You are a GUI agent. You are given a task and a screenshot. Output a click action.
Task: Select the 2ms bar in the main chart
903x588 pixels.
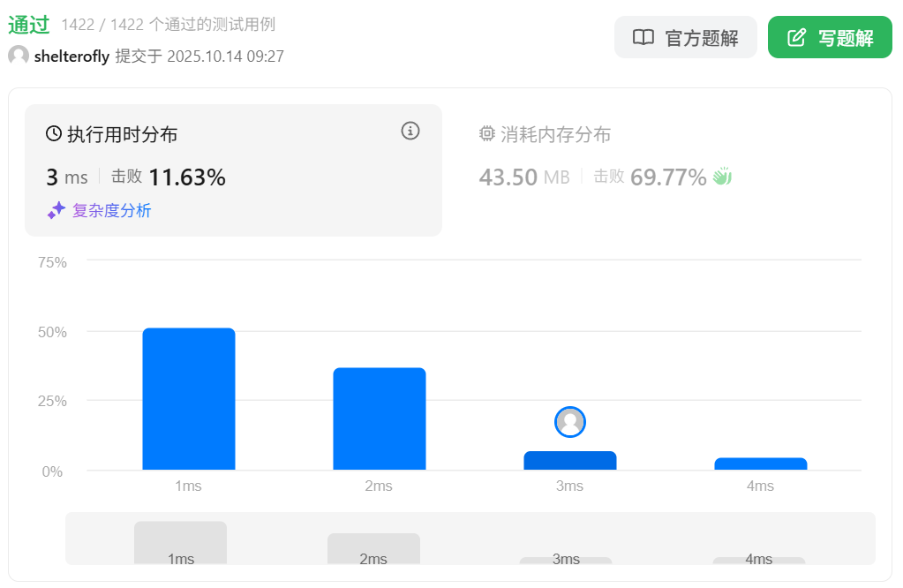[380, 418]
